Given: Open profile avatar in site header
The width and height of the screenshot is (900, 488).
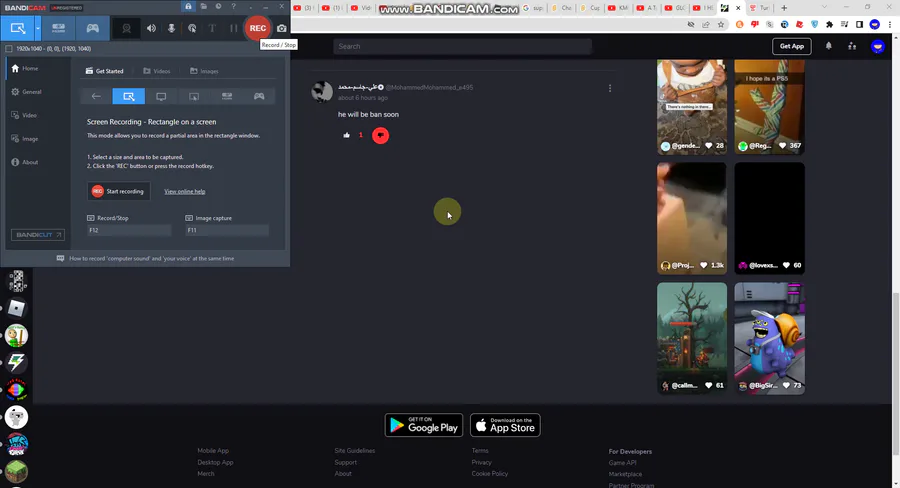Looking at the screenshot, I should click(x=878, y=47).
